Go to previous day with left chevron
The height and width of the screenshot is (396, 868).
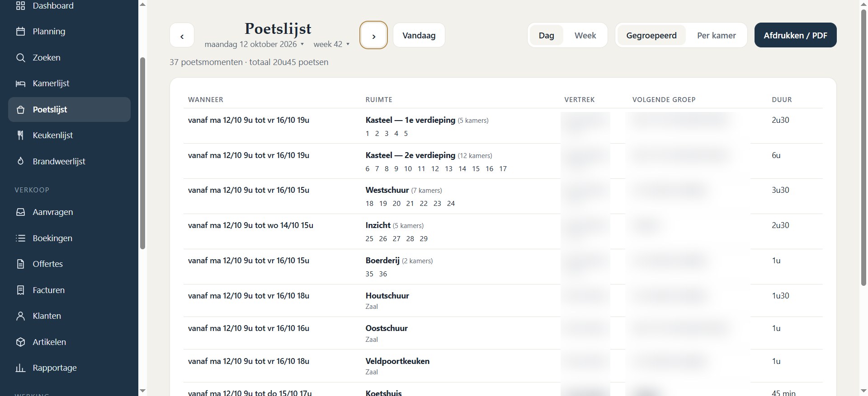coord(182,35)
